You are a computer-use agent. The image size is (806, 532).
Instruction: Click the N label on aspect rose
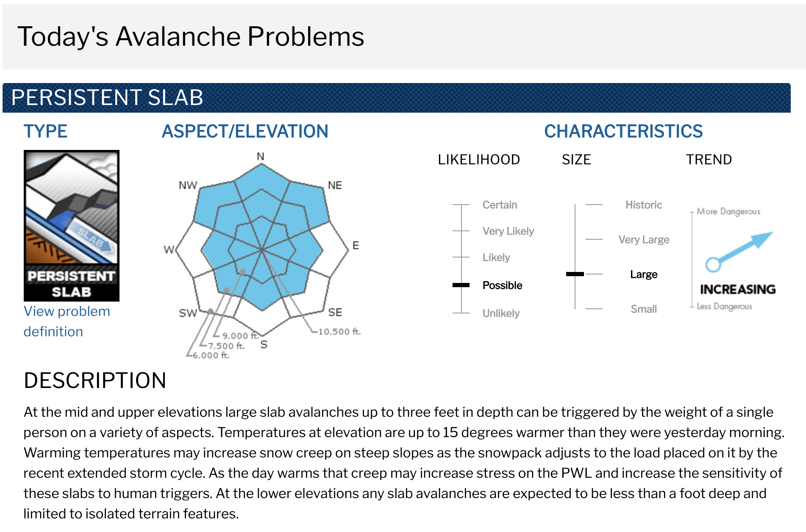[261, 157]
